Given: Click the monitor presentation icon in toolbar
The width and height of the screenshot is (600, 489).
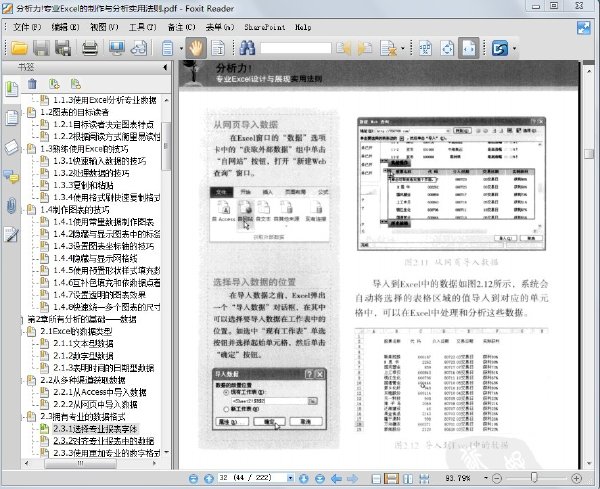Looking at the screenshot, I should [116, 48].
